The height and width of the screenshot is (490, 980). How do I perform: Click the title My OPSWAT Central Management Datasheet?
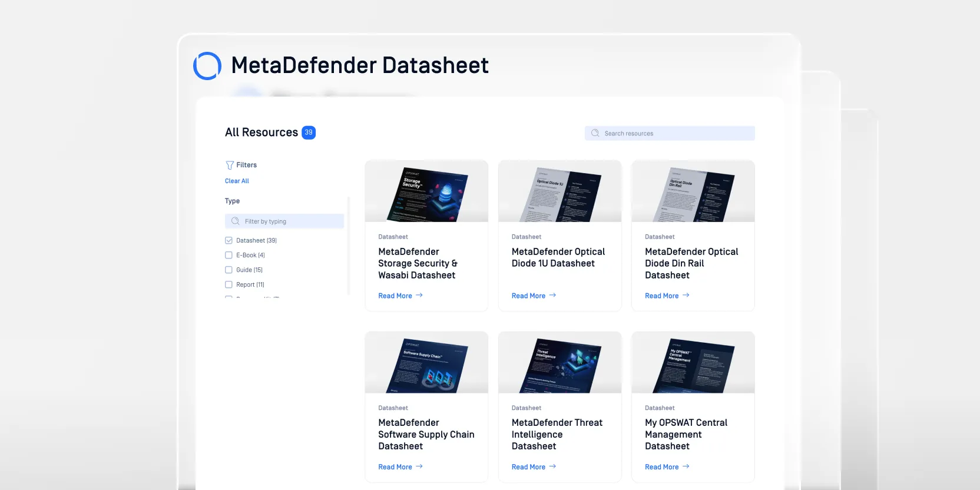click(686, 434)
